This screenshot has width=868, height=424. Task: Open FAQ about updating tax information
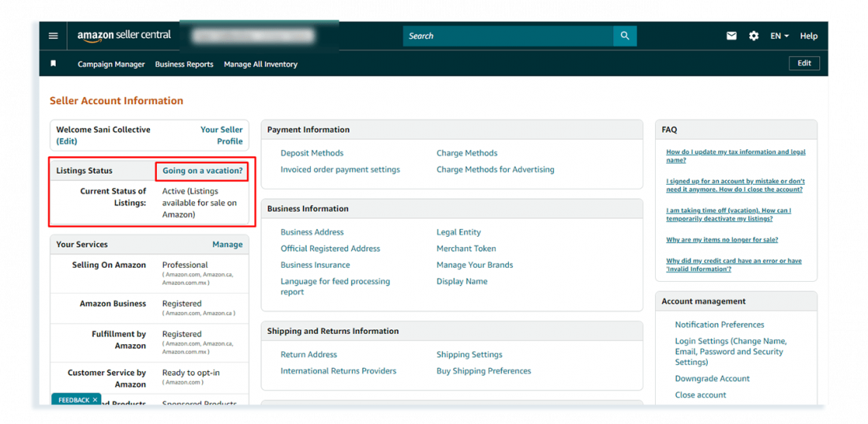tap(735, 156)
